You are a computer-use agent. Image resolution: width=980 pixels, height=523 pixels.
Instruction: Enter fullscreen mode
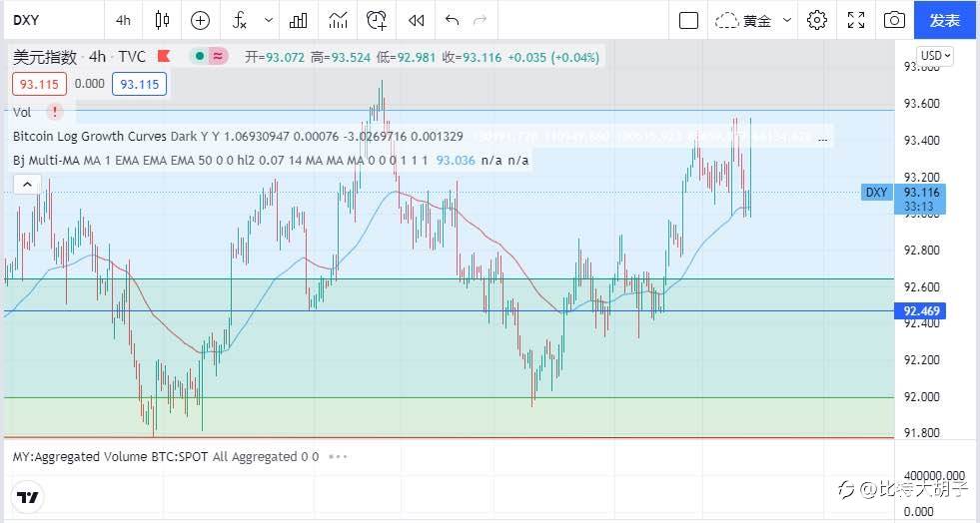(856, 20)
